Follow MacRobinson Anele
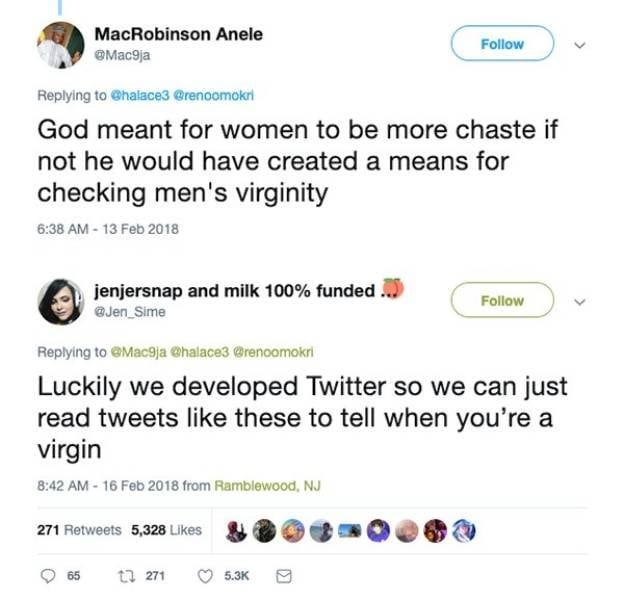This screenshot has width=624, height=600. tap(502, 44)
